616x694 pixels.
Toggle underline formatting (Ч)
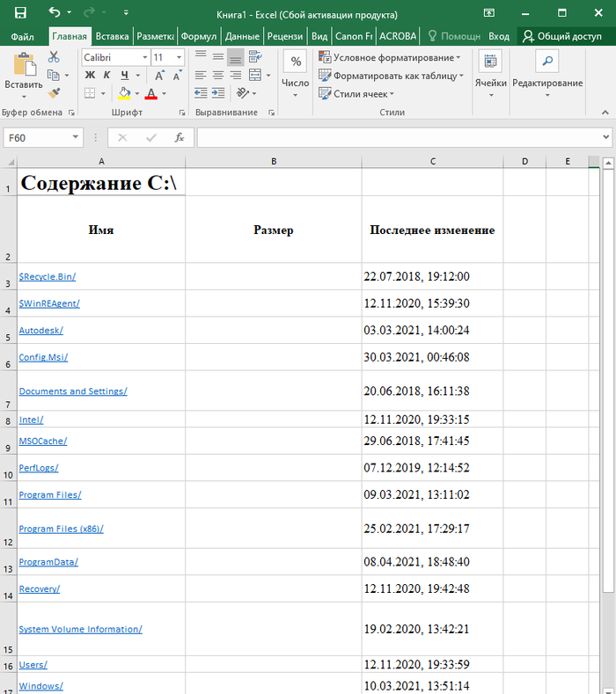point(125,76)
